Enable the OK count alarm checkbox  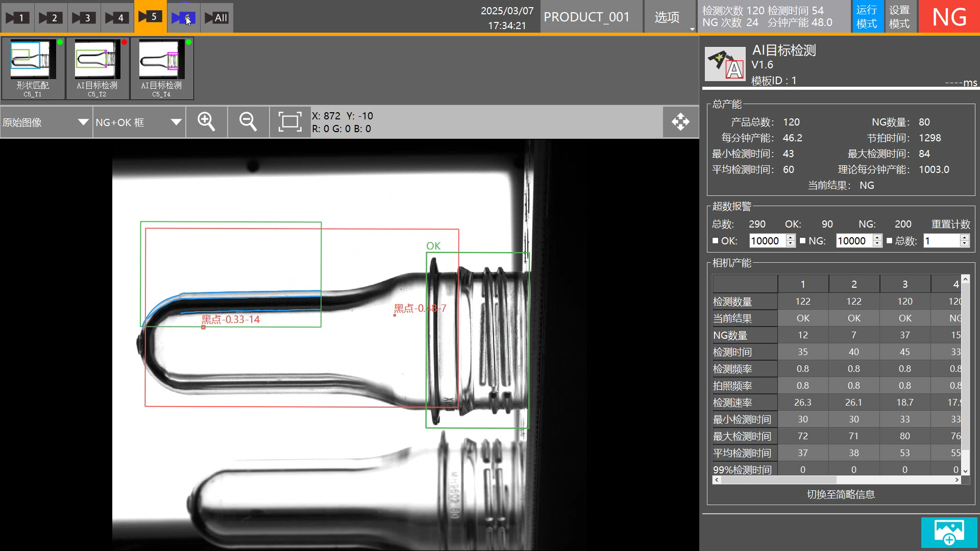(x=715, y=241)
